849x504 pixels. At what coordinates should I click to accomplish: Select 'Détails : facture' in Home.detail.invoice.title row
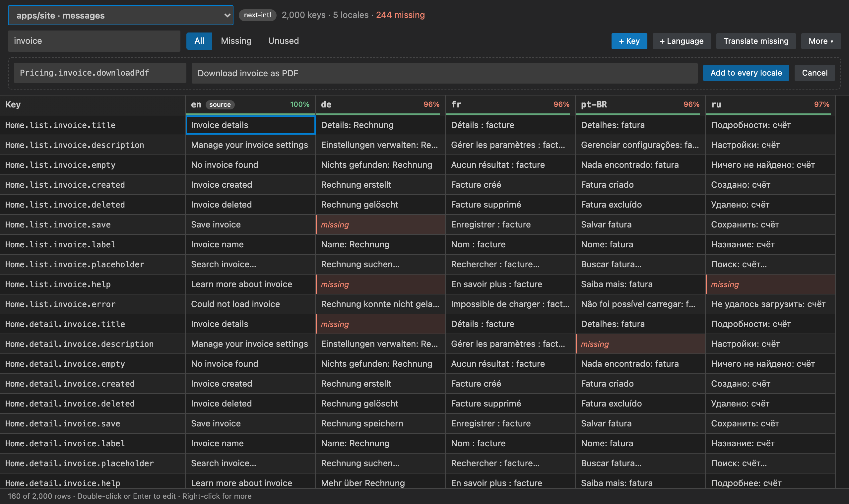pyautogui.click(x=510, y=324)
